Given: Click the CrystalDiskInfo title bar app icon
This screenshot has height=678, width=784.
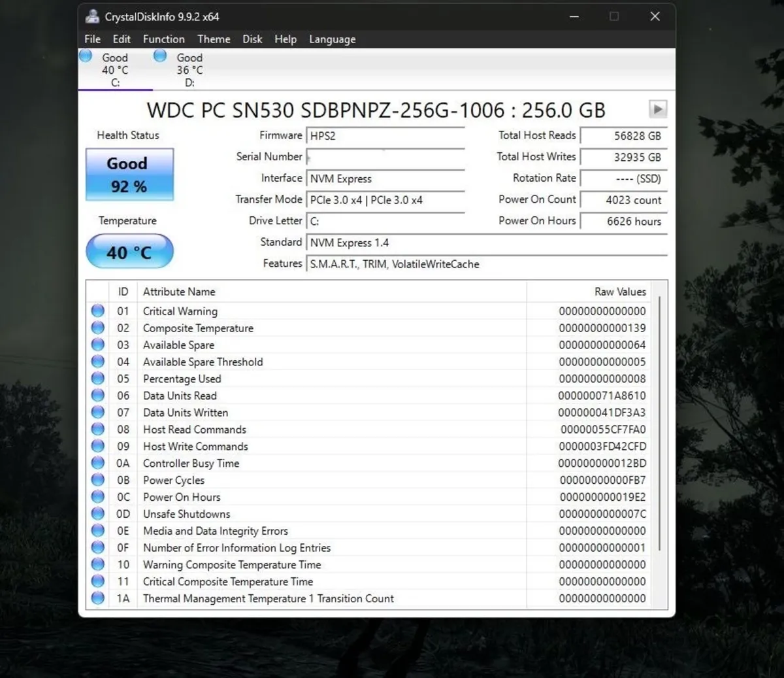Looking at the screenshot, I should [92, 16].
